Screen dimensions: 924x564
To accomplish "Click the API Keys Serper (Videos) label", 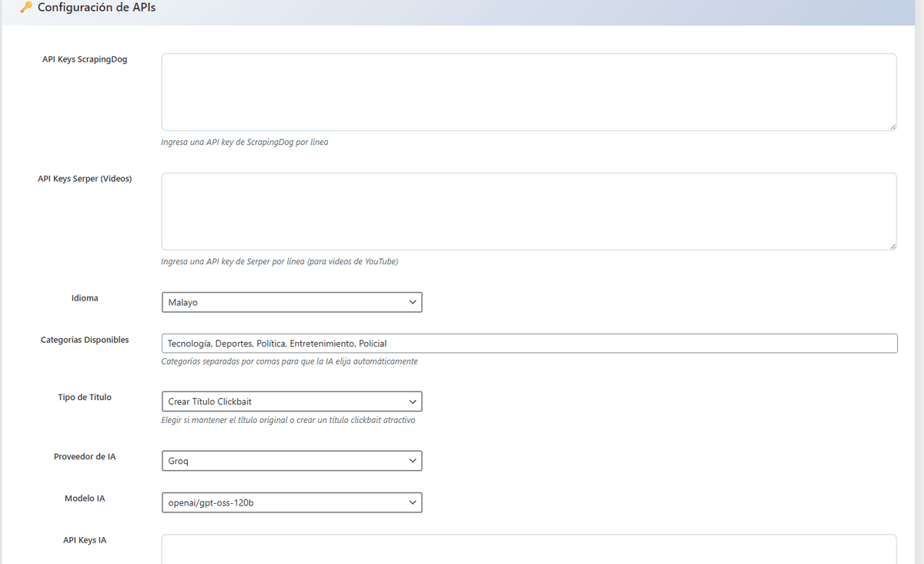I will click(x=85, y=179).
